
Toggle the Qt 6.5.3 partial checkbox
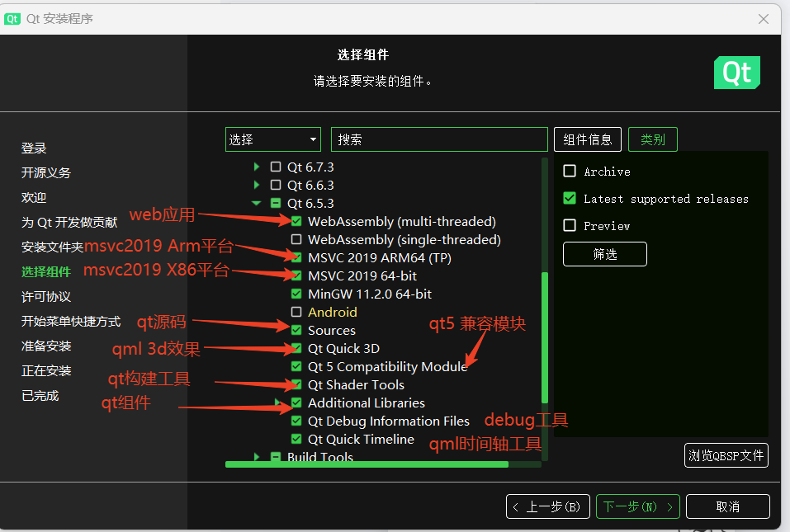pos(276,203)
